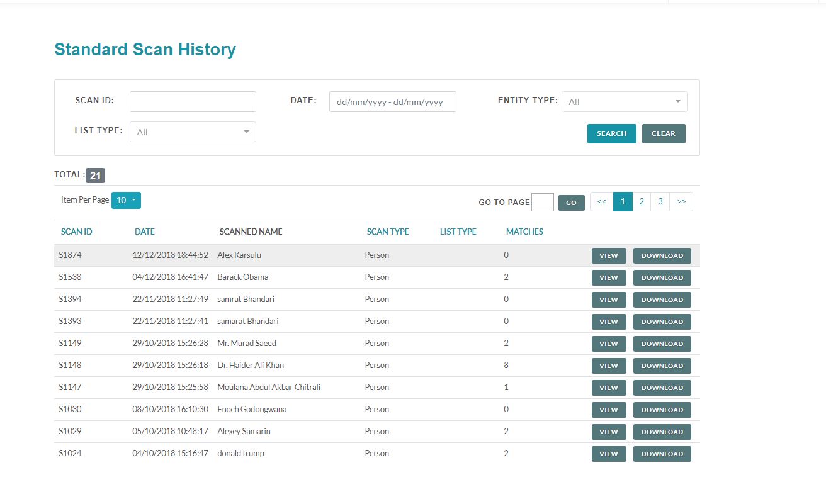The height and width of the screenshot is (504, 826).
Task: Open the Date range input field
Action: pos(392,102)
